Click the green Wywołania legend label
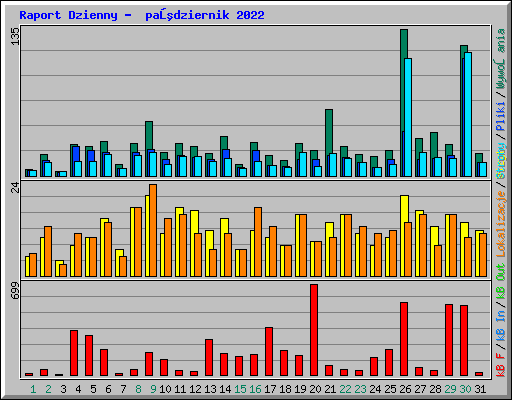512x400 pixels. click(501, 59)
